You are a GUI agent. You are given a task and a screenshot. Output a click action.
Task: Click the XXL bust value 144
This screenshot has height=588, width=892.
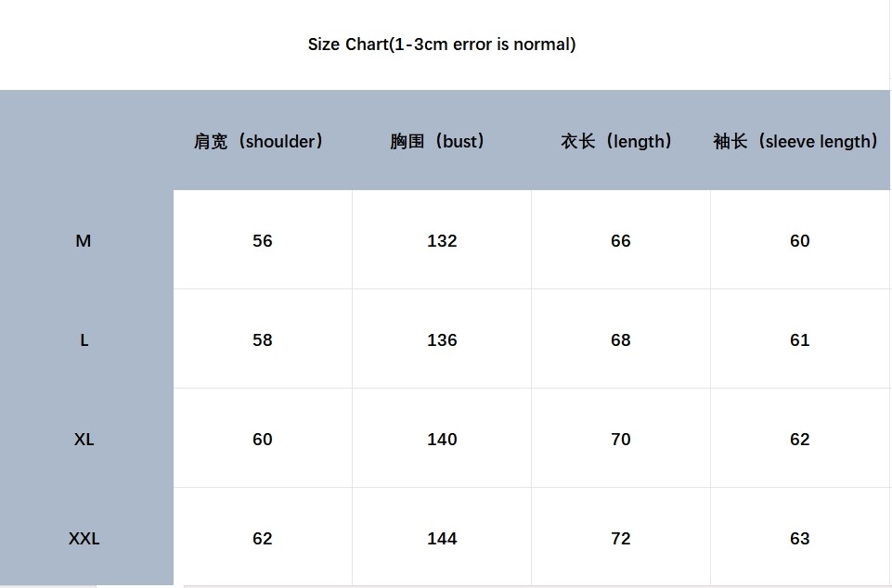click(x=442, y=539)
